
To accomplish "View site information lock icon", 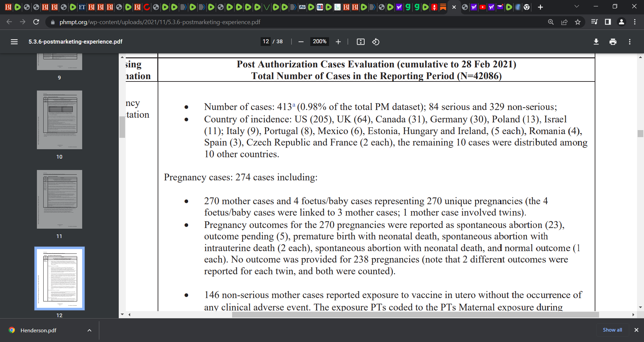I will (52, 22).
